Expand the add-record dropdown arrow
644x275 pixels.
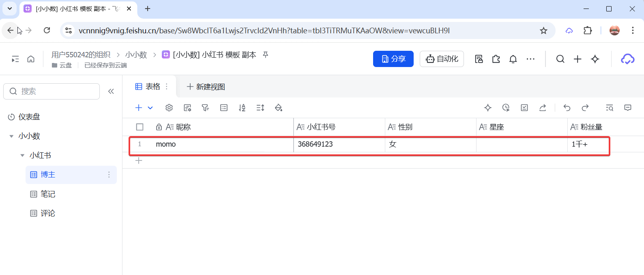(x=150, y=108)
